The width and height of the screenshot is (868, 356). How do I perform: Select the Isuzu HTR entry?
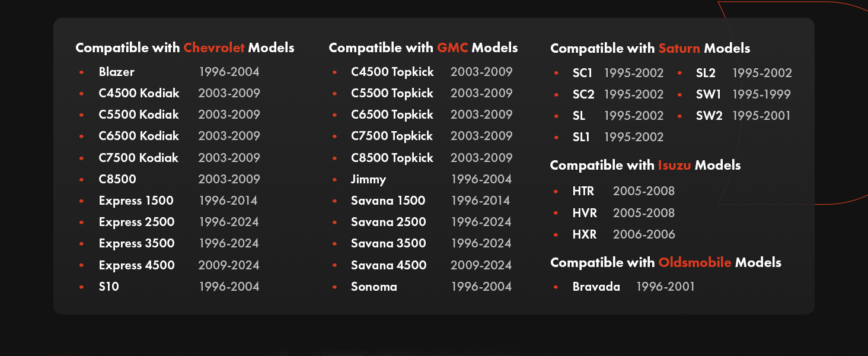pos(583,191)
